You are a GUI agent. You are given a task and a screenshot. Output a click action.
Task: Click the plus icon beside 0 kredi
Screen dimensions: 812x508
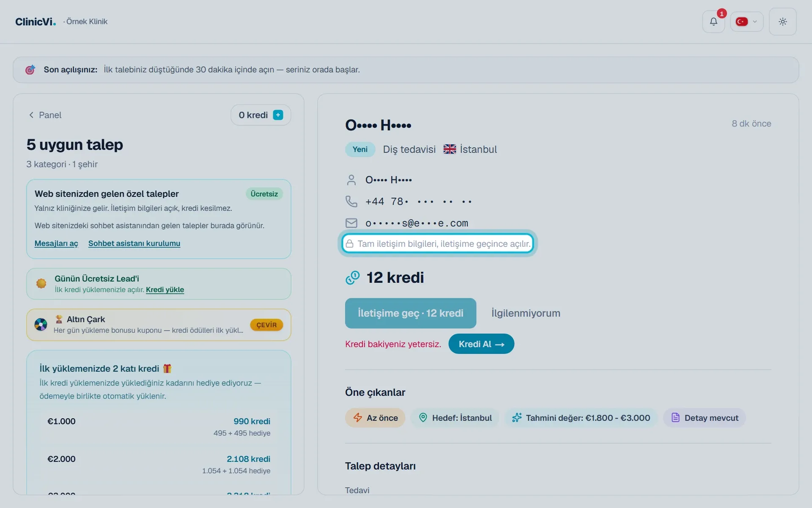[278, 115]
